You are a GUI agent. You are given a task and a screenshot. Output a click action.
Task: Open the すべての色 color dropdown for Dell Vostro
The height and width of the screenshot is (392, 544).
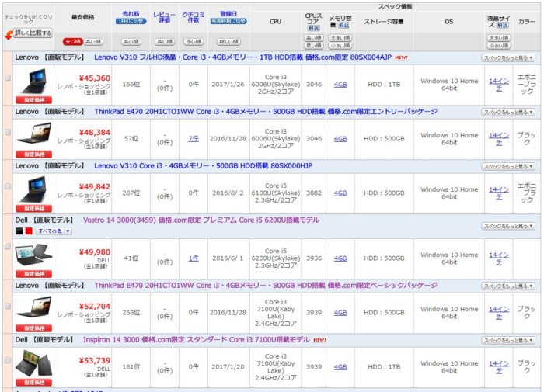pyautogui.click(x=54, y=231)
